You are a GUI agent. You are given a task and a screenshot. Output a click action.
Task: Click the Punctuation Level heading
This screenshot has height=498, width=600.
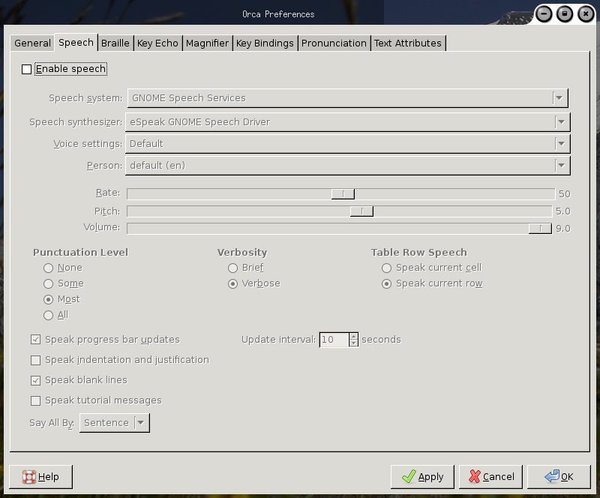[80, 252]
